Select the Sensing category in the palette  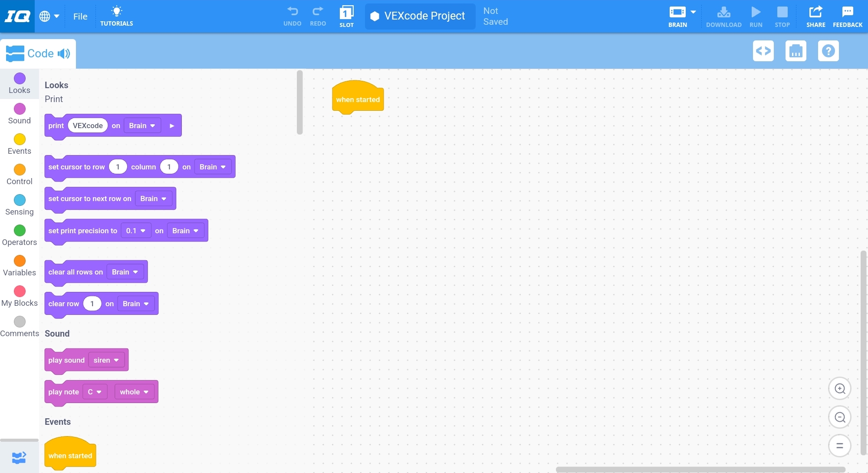pos(19,205)
